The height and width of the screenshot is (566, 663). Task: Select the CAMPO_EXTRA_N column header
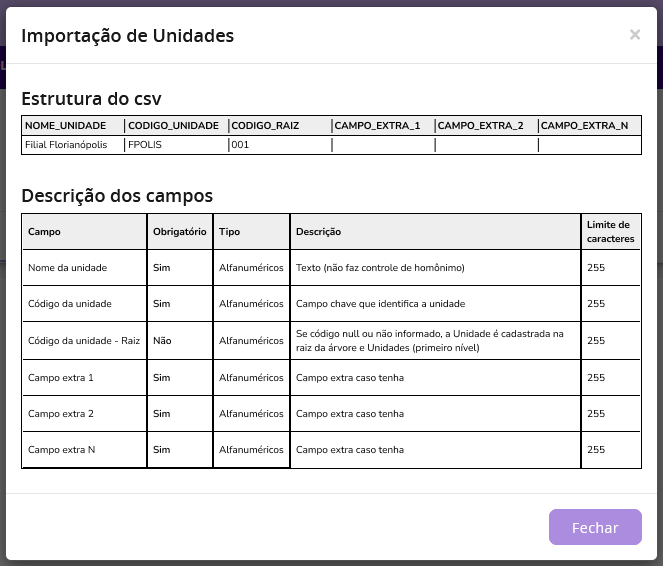pyautogui.click(x=585, y=126)
